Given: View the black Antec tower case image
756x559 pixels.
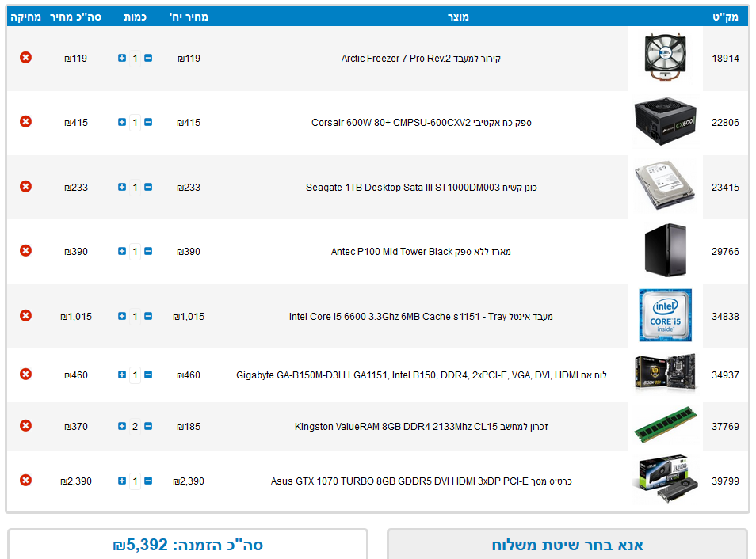Looking at the screenshot, I should pos(666,250).
